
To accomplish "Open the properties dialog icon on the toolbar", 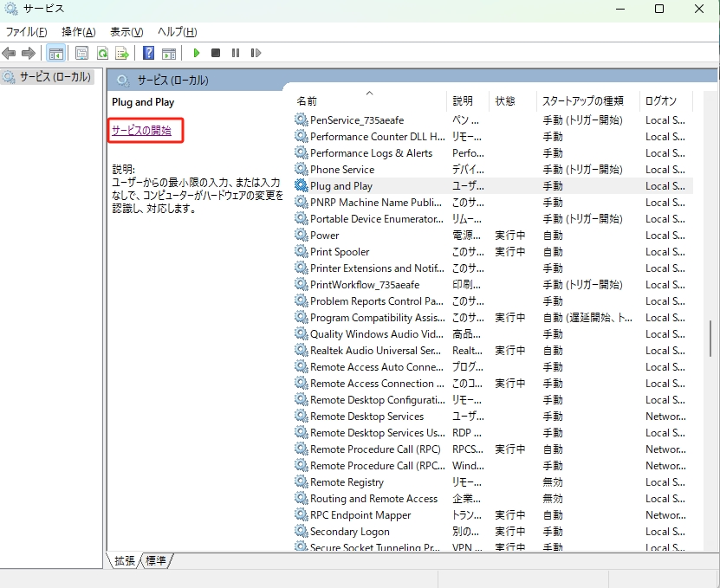I will pyautogui.click(x=81, y=53).
